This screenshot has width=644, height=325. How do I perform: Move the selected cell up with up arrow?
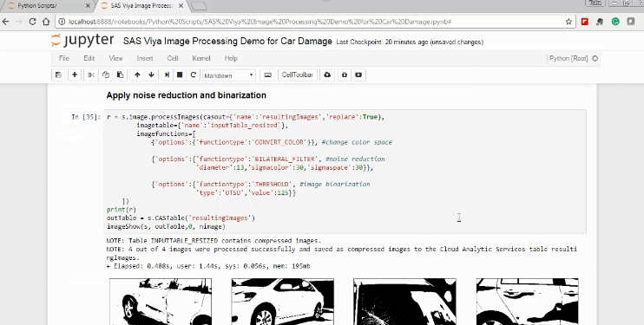[x=137, y=75]
